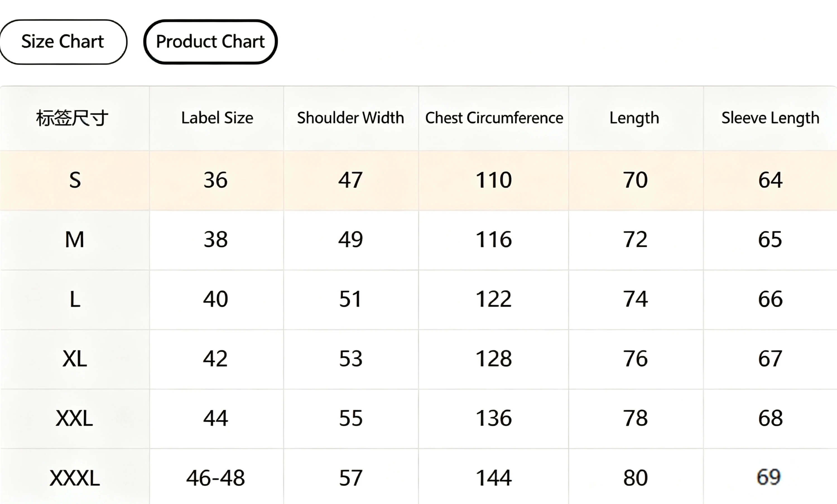Select the S size row

[x=419, y=180]
